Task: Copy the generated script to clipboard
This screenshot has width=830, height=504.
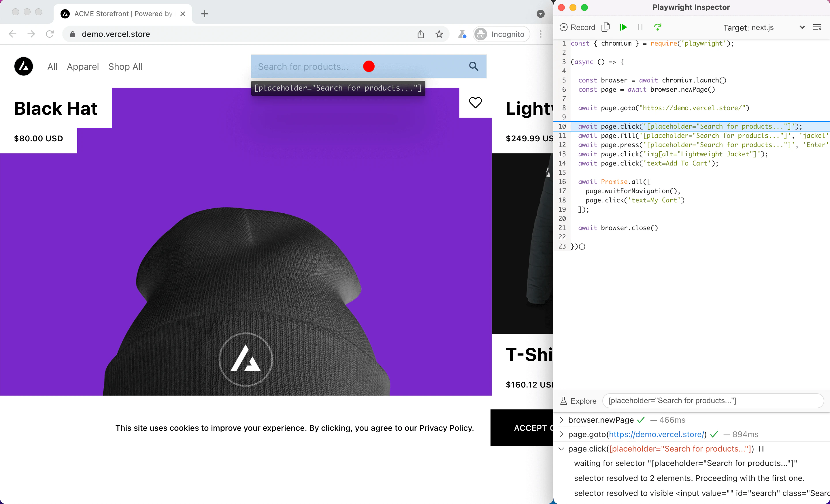Action: coord(605,27)
